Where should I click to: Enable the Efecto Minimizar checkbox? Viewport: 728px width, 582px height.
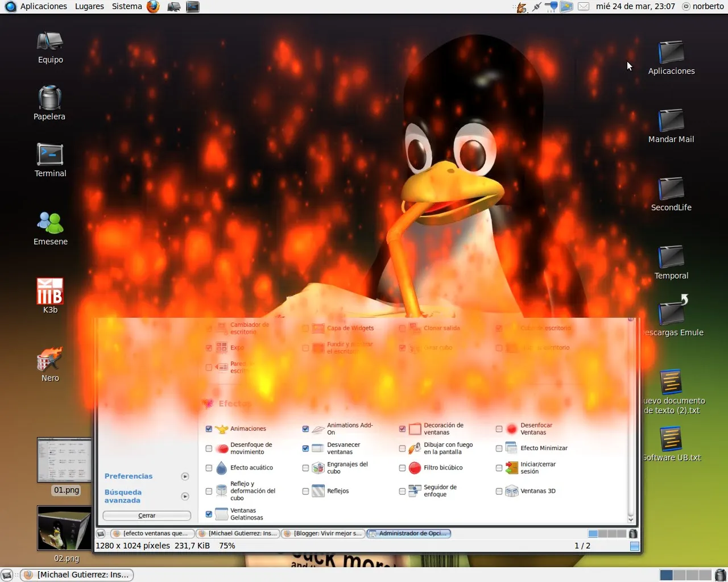[x=499, y=448]
